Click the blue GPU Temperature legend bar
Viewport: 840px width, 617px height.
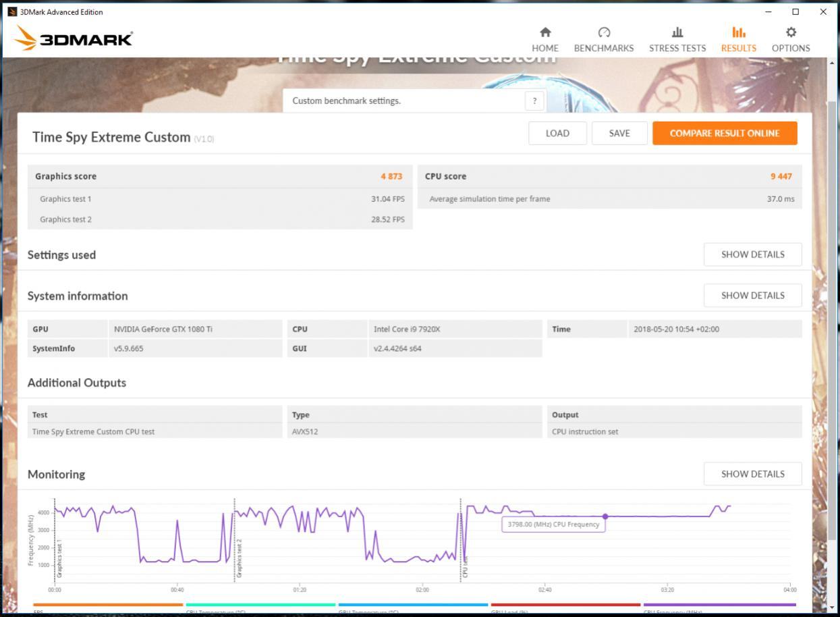(x=413, y=605)
